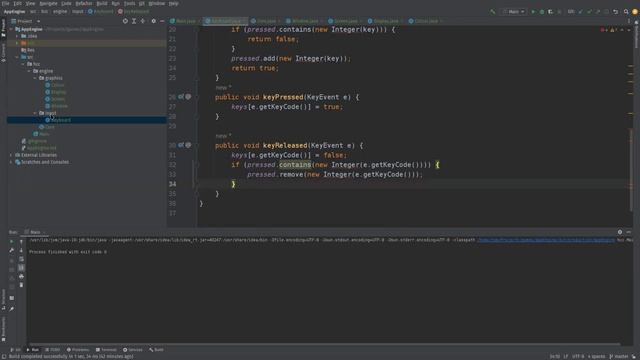This screenshot has width=640, height=360.
Task: Collapse the input package
Action: 36,113
